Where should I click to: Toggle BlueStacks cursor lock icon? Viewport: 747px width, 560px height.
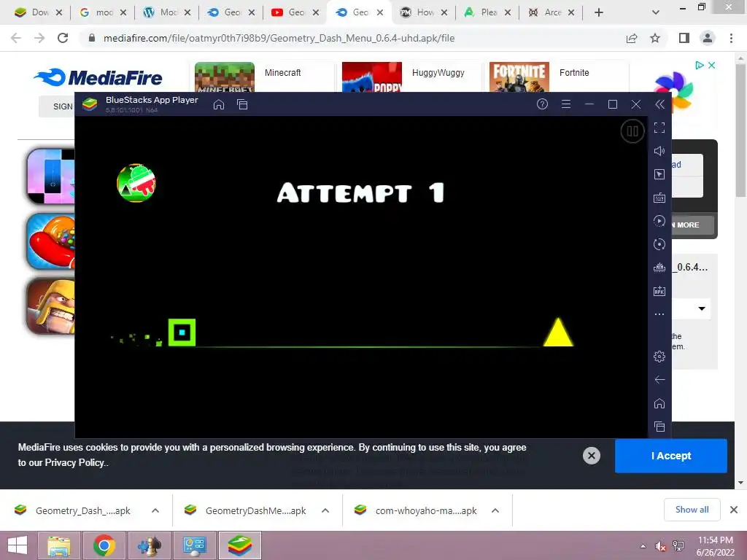point(659,174)
